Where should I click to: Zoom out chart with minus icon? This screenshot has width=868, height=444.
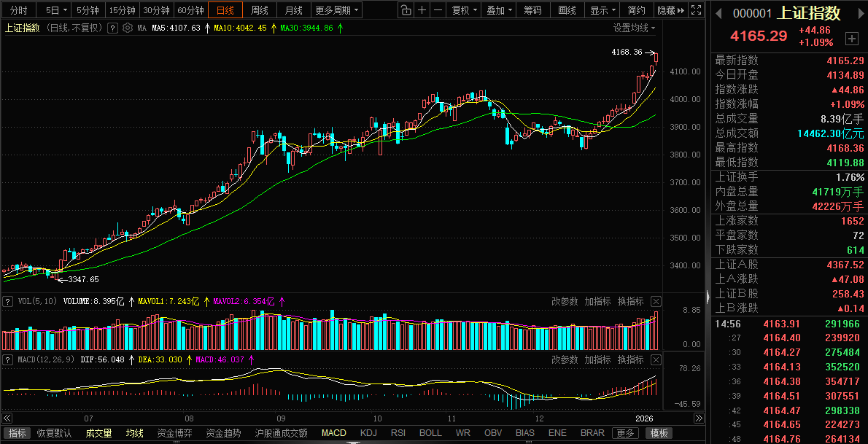click(x=438, y=10)
